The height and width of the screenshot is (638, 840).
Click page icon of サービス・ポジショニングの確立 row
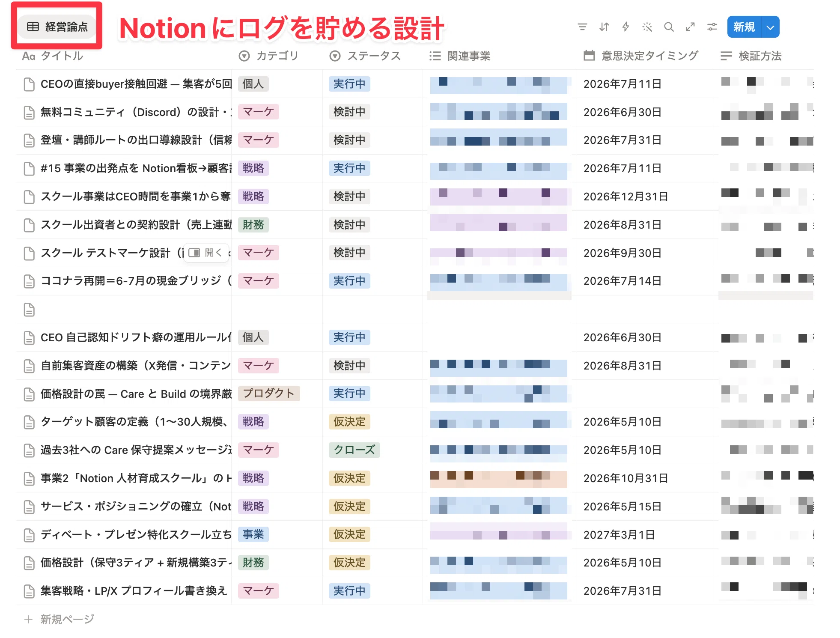[x=29, y=507]
